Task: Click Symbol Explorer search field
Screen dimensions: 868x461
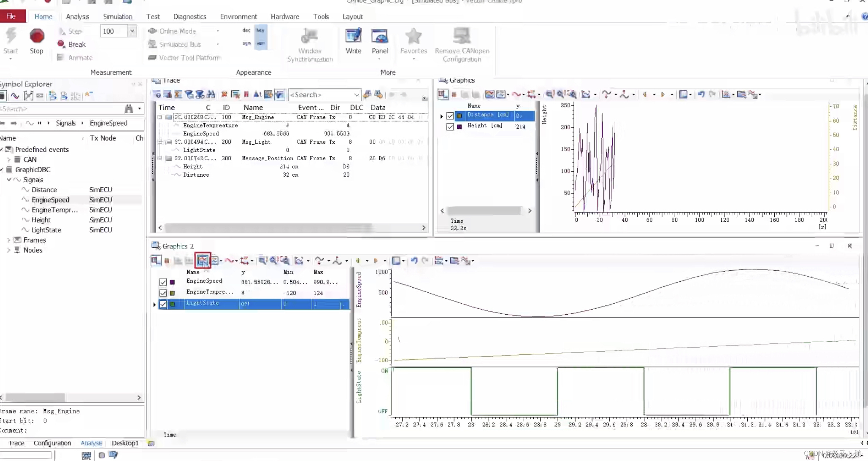Action: 61,109
